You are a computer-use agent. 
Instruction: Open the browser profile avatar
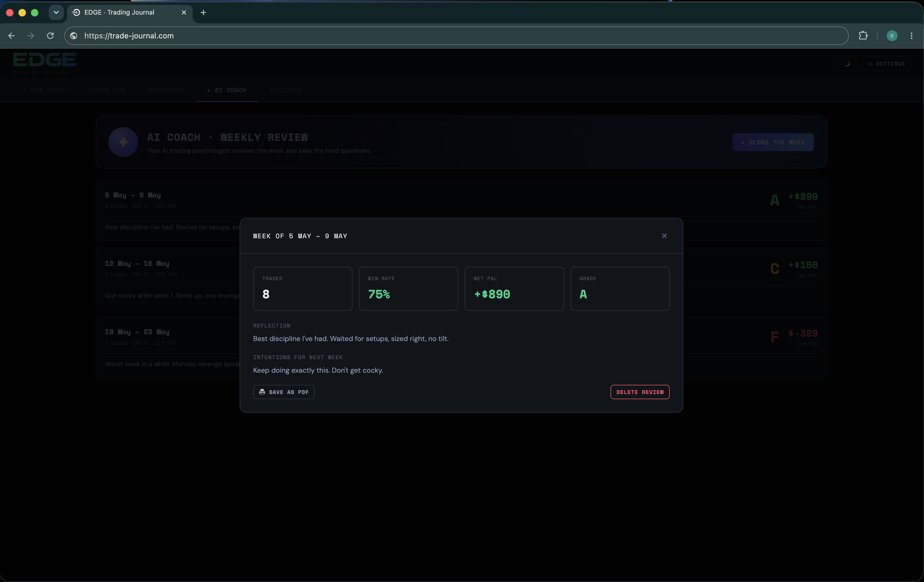pyautogui.click(x=892, y=36)
